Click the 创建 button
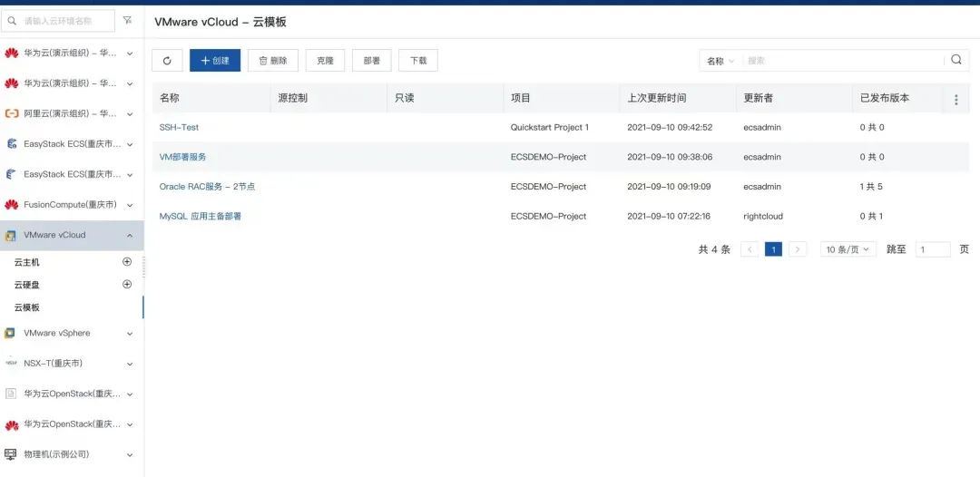The height and width of the screenshot is (477, 980). point(215,61)
